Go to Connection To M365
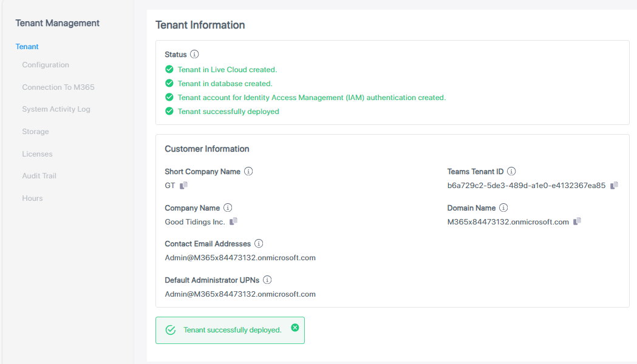The height and width of the screenshot is (364, 637). coord(58,87)
